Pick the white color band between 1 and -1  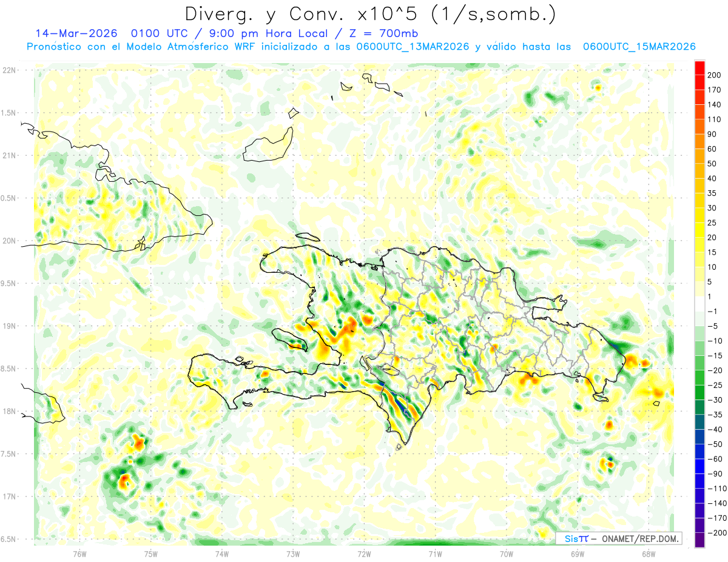[699, 304]
